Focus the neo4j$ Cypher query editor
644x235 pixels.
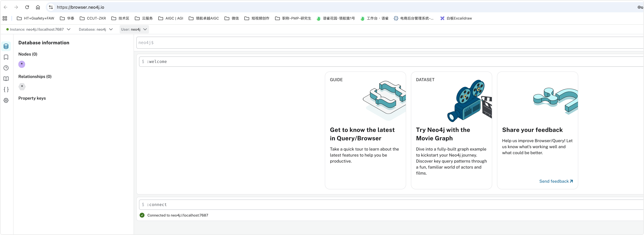pos(390,43)
